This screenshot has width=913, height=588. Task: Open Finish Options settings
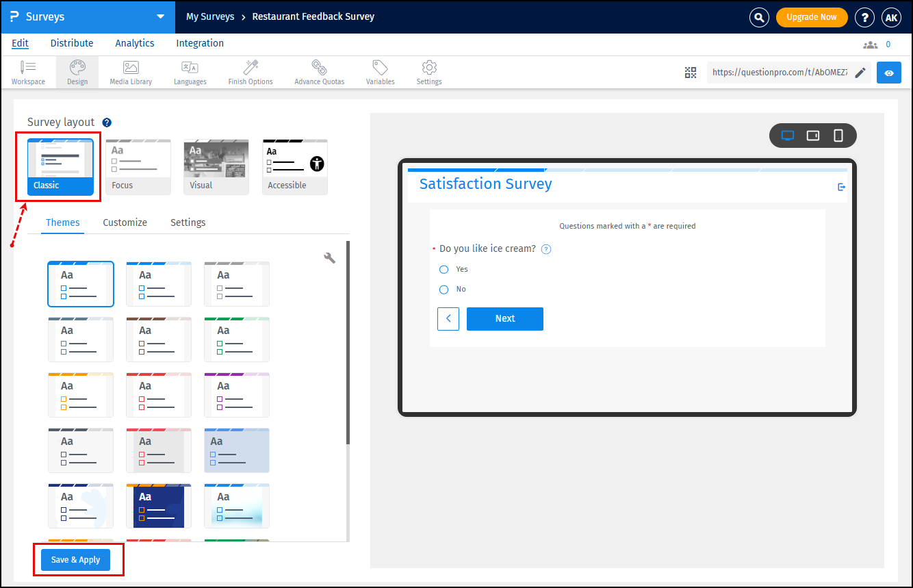pos(250,72)
